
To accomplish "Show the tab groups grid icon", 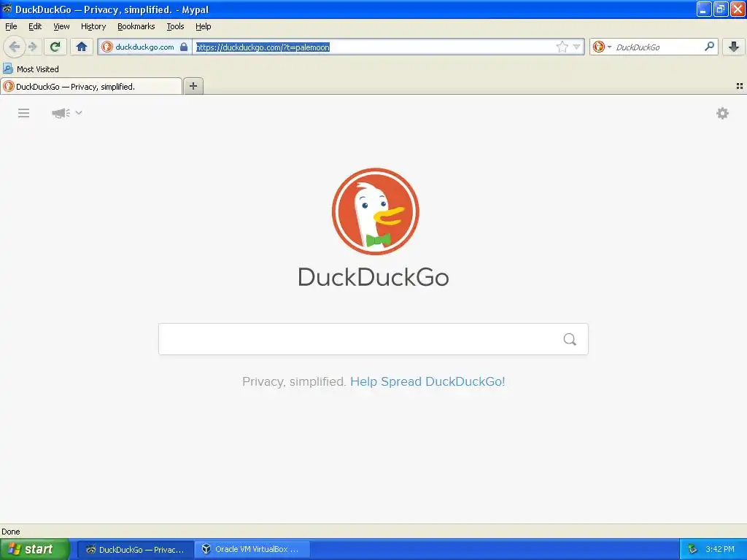I will pyautogui.click(x=740, y=86).
